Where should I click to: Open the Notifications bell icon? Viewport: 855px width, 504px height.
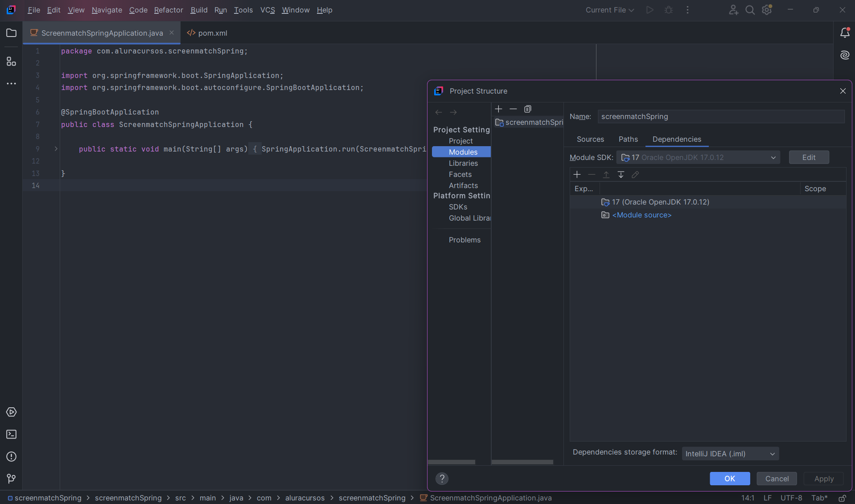pos(845,33)
